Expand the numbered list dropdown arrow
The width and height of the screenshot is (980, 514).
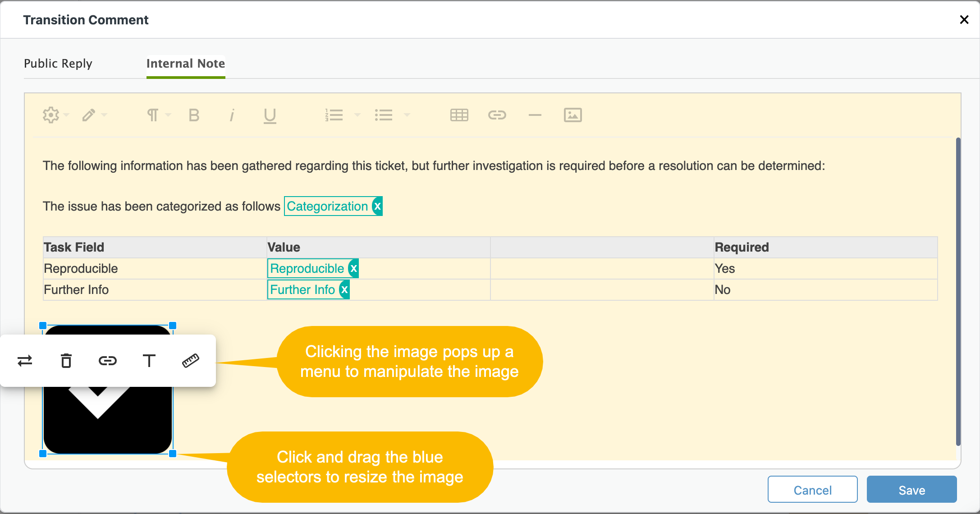357,115
